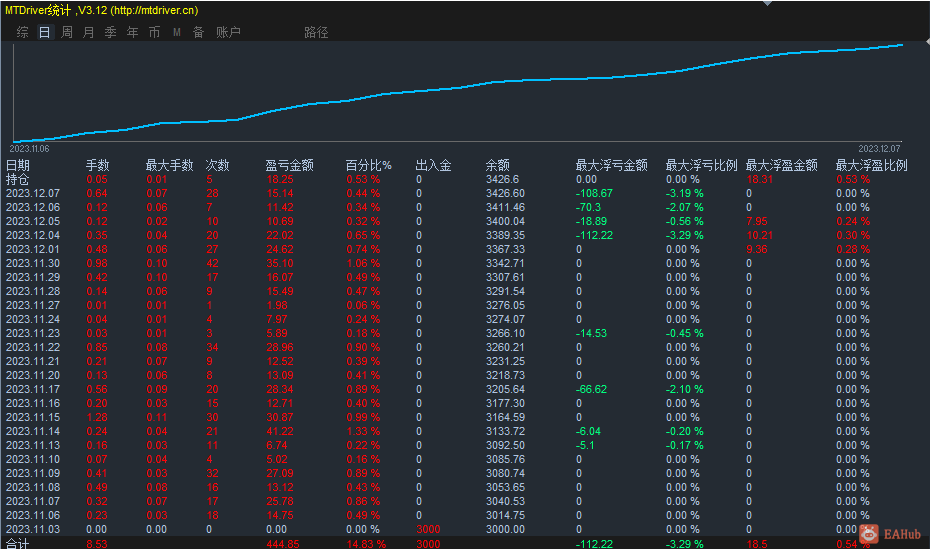Open the 备 tab
This screenshot has width=930, height=549.
(198, 32)
